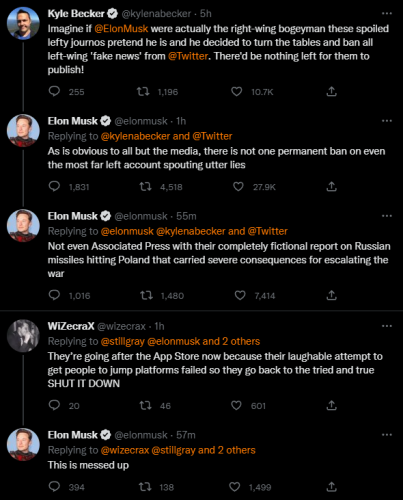The image size is (403, 500).
Task: Open more options for Kyle Becker's tweet
Action: [387, 13]
